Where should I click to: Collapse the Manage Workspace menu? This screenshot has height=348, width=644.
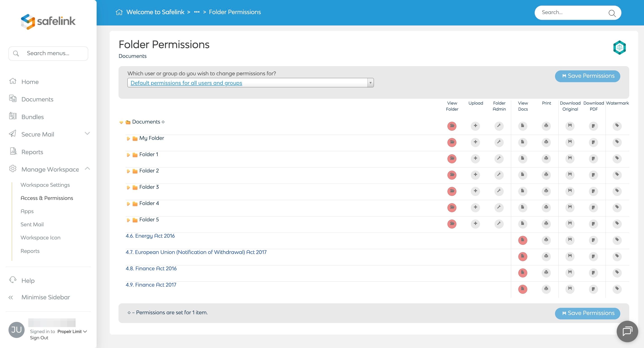point(87,168)
